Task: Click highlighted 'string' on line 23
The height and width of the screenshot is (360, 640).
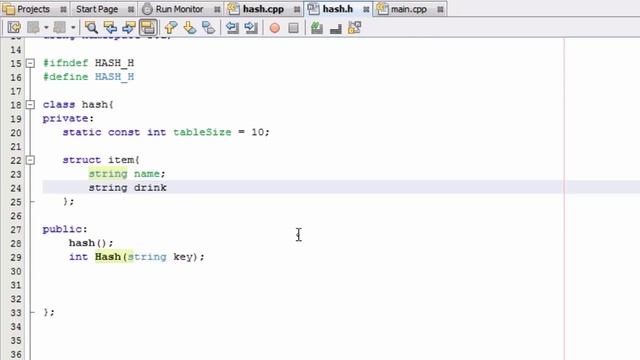Action: 108,173
